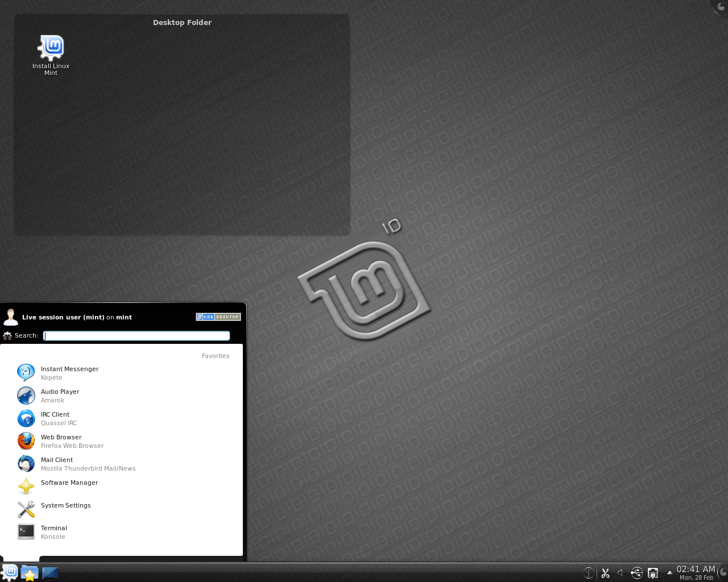Launch Firefox Web Browser from the menu
This screenshot has width=728, height=582.
(123, 441)
